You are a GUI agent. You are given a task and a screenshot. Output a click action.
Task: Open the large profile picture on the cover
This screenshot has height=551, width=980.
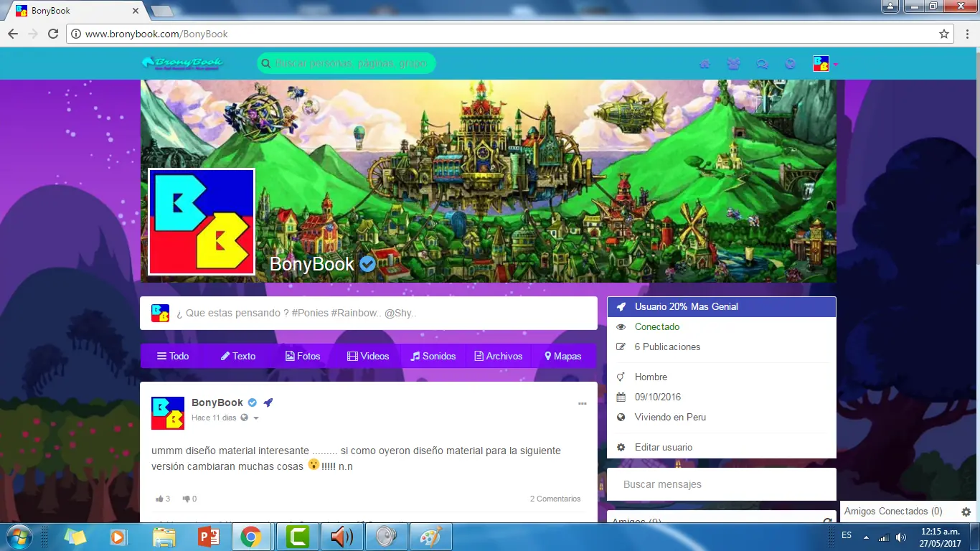coord(202,222)
